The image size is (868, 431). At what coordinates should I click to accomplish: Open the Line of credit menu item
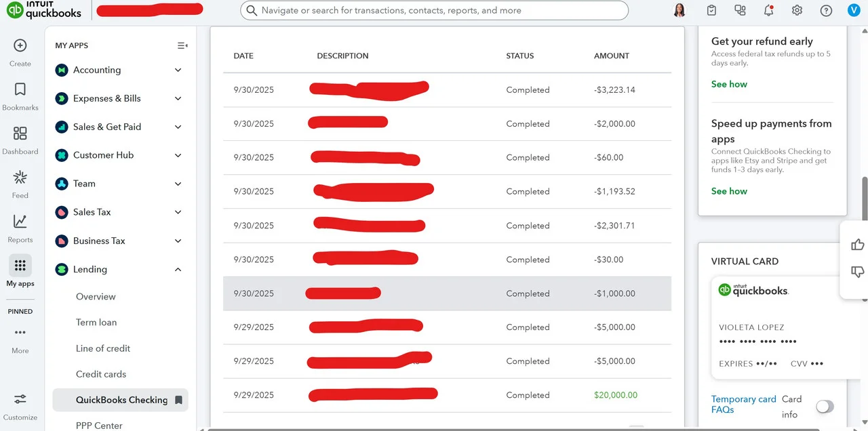tap(103, 348)
